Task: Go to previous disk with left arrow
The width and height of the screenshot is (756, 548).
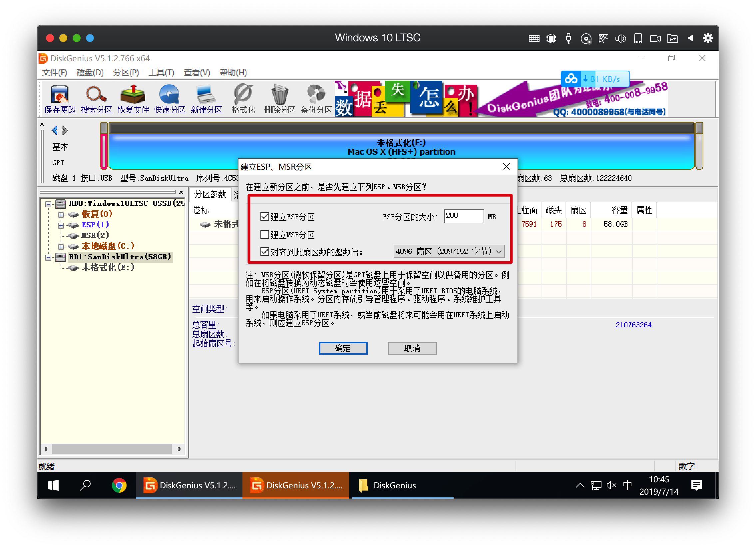Action: click(x=55, y=130)
